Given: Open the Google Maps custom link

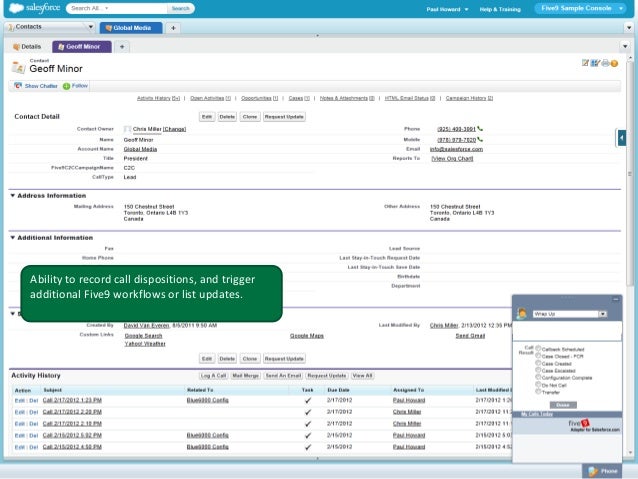Looking at the screenshot, I should [x=306, y=336].
